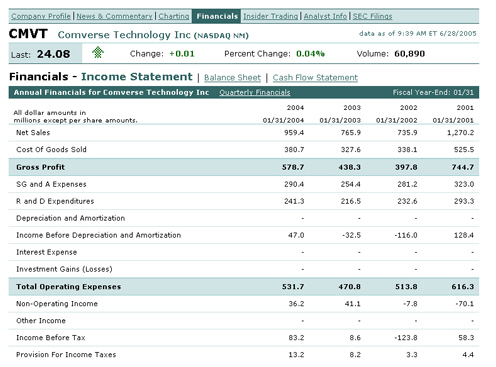The image size is (496, 367).
Task: Open the Cash Flow Statement link
Action: [315, 77]
